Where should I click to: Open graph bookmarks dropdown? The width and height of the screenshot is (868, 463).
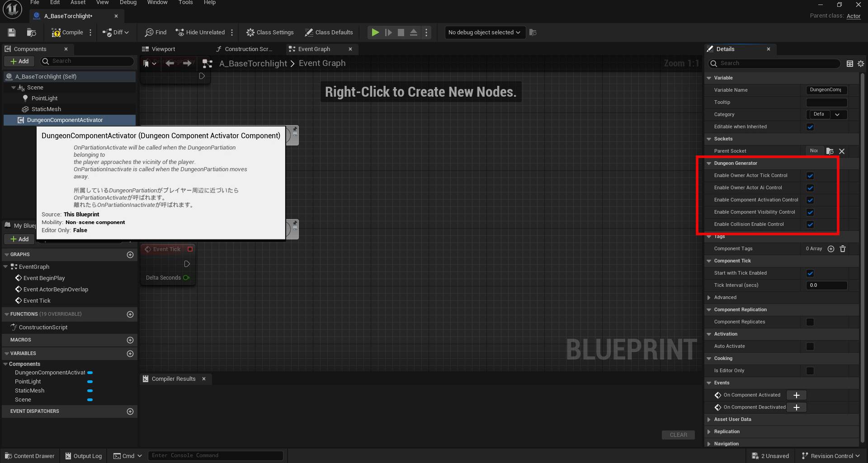150,64
